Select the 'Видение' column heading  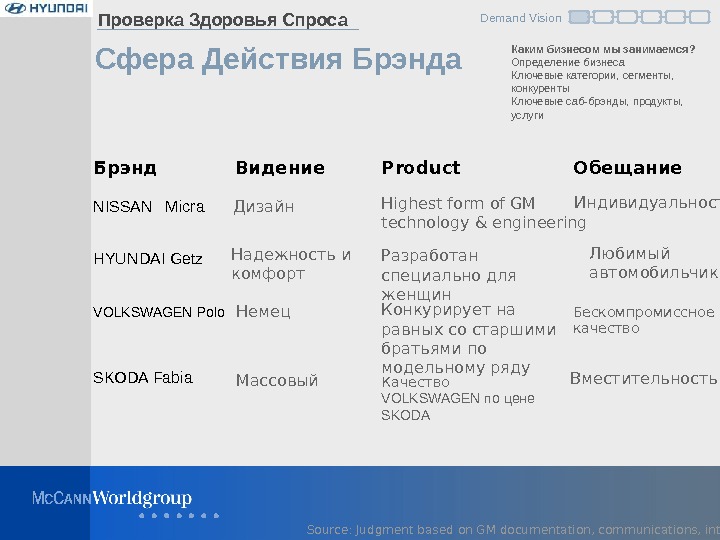280,168
